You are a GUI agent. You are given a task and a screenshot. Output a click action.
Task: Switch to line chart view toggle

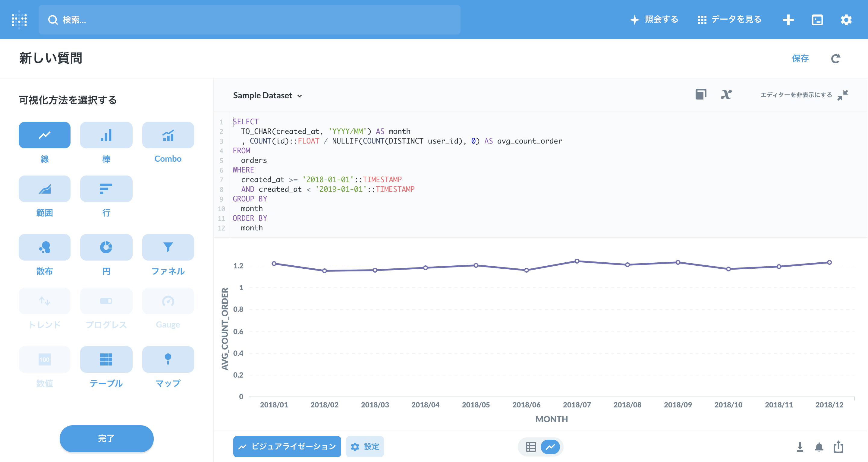(x=550, y=447)
